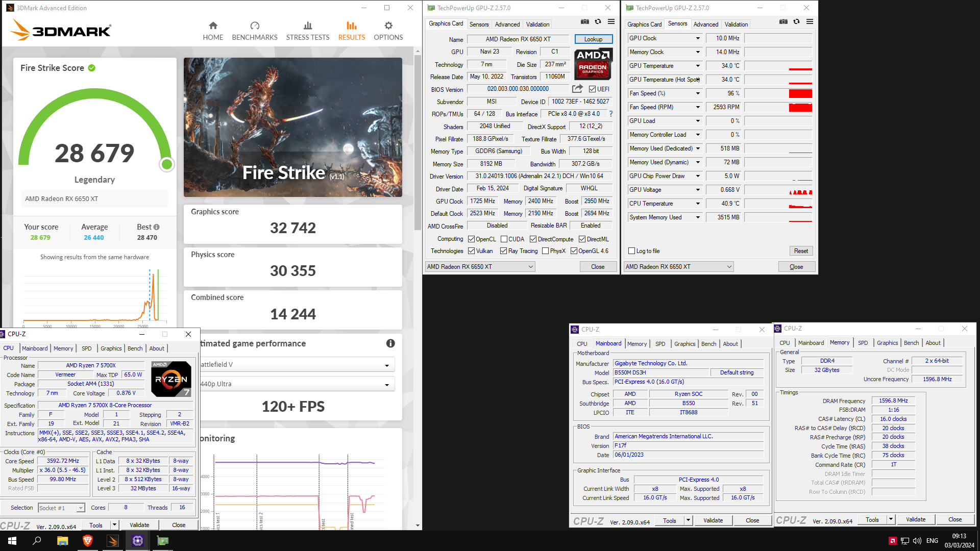Switch to Validation tab in GPU-Z Sensors window
Screen dimensions: 980x551
[x=736, y=24]
